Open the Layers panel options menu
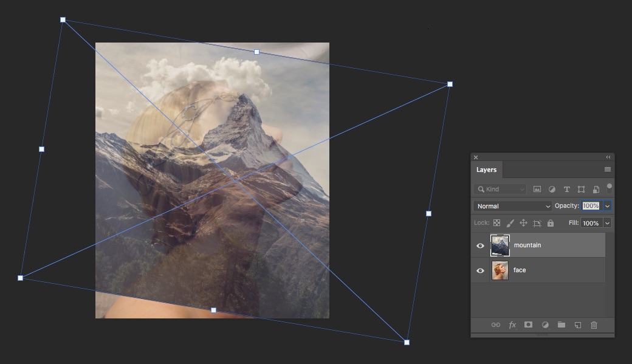Image resolution: width=632 pixels, height=364 pixels. pyautogui.click(x=608, y=170)
